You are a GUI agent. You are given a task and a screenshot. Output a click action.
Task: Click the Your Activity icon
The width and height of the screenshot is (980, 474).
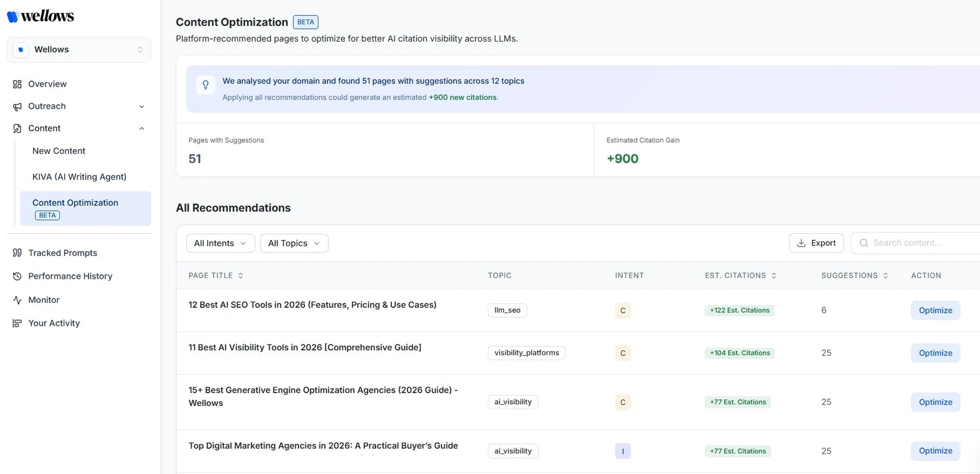coord(17,324)
